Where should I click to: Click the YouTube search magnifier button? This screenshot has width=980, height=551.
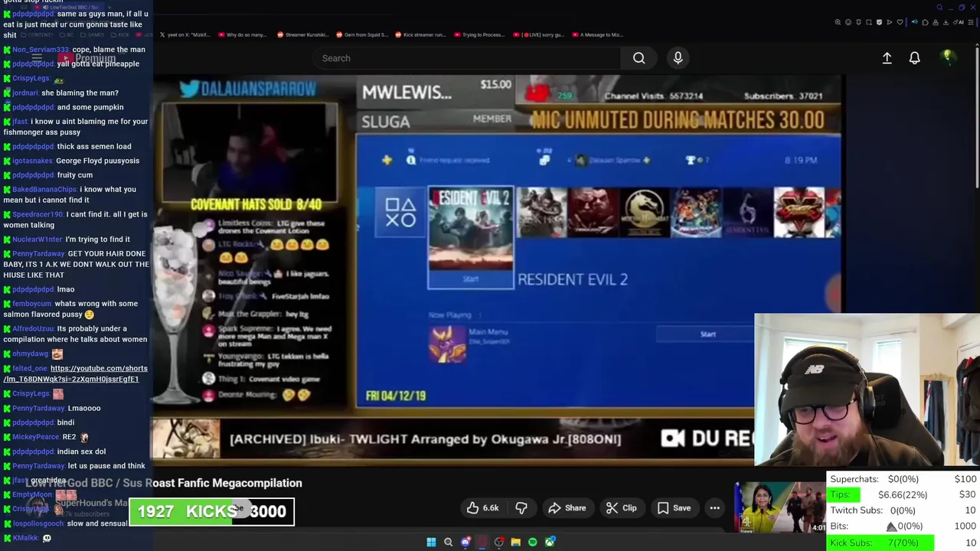(x=639, y=58)
